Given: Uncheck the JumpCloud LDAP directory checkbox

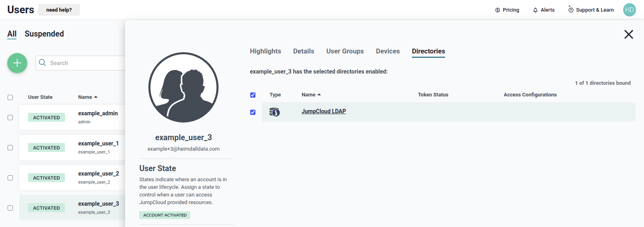Looking at the screenshot, I should click(x=253, y=112).
